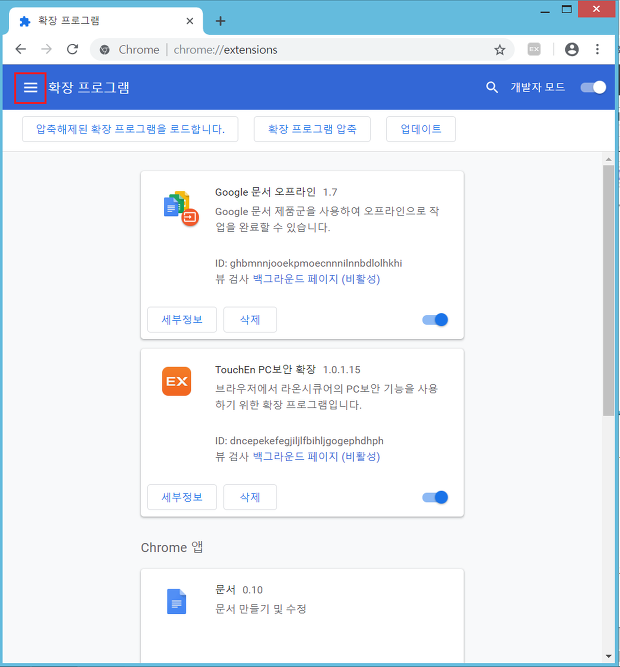Image resolution: width=620 pixels, height=667 pixels.
Task: Open the extensions hamburger menu
Action: coord(30,88)
